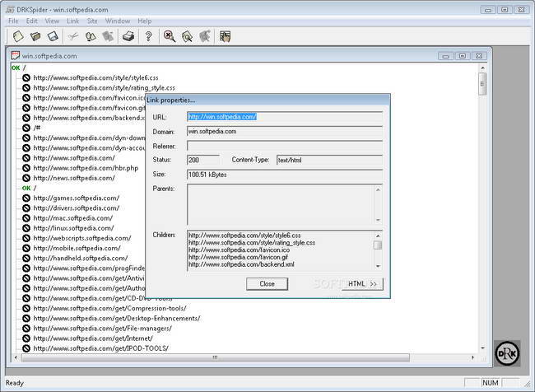Open the Help menu
535x392 pixels.
144,21
